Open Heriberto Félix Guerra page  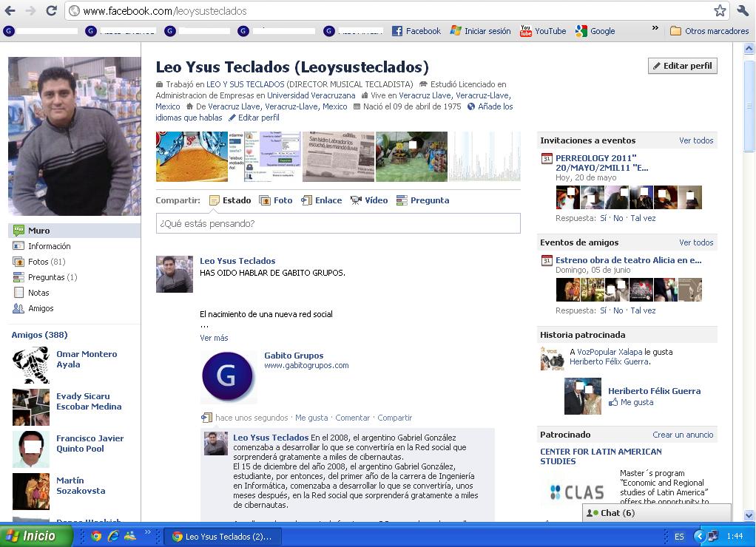click(x=654, y=391)
